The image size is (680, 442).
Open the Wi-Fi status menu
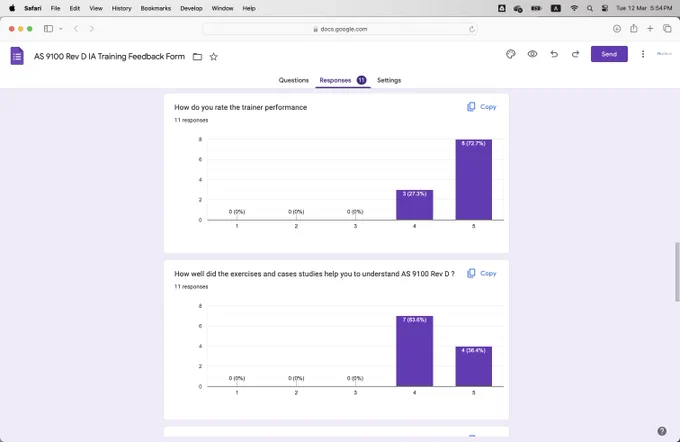click(574, 8)
